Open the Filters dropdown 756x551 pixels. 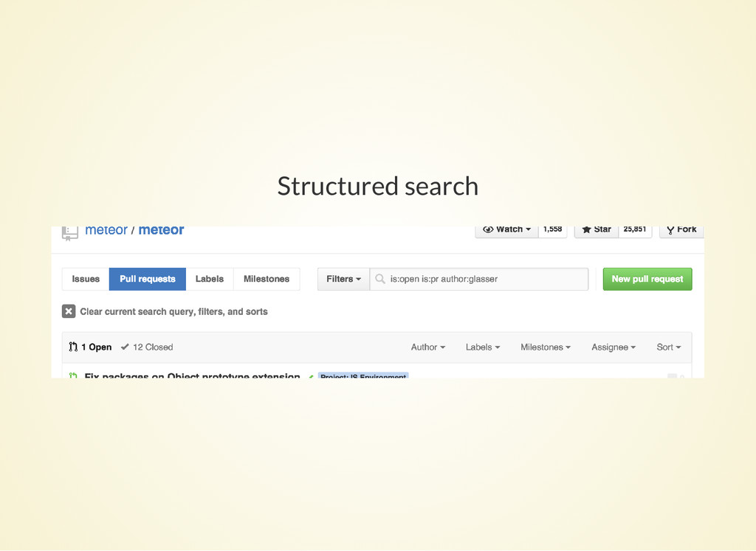(x=344, y=279)
